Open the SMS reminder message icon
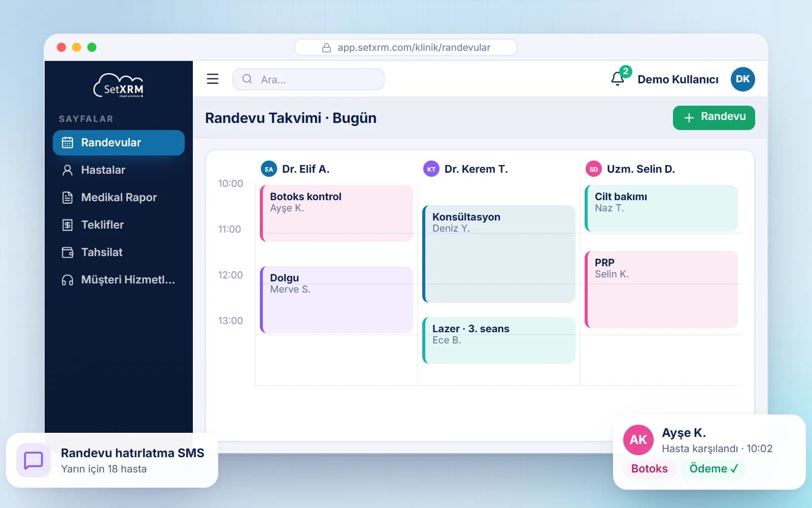This screenshot has width=812, height=508. (x=33, y=460)
